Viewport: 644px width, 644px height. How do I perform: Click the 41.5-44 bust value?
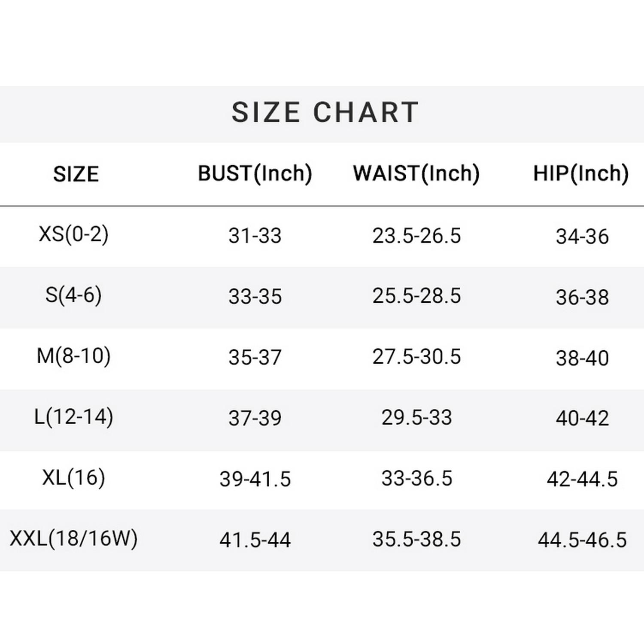point(255,540)
